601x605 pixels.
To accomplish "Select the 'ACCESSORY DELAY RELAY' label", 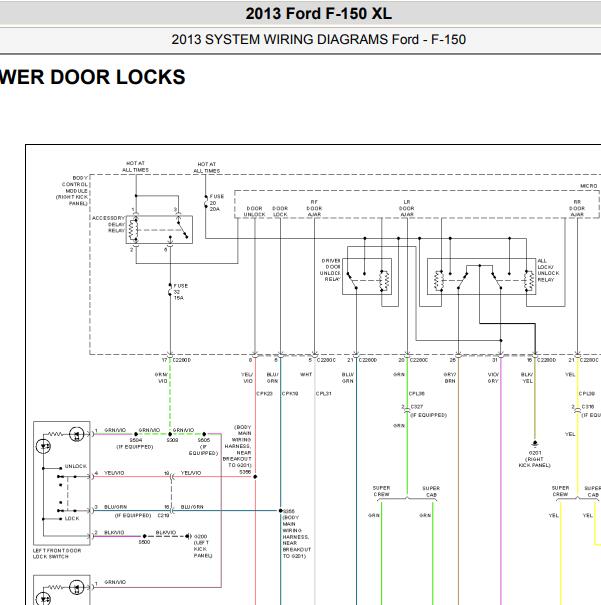I will [x=108, y=224].
